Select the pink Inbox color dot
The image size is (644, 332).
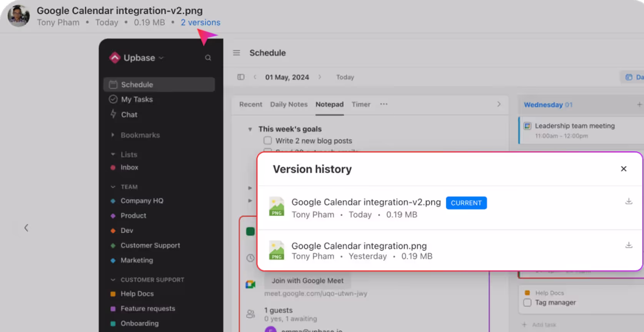tap(113, 168)
